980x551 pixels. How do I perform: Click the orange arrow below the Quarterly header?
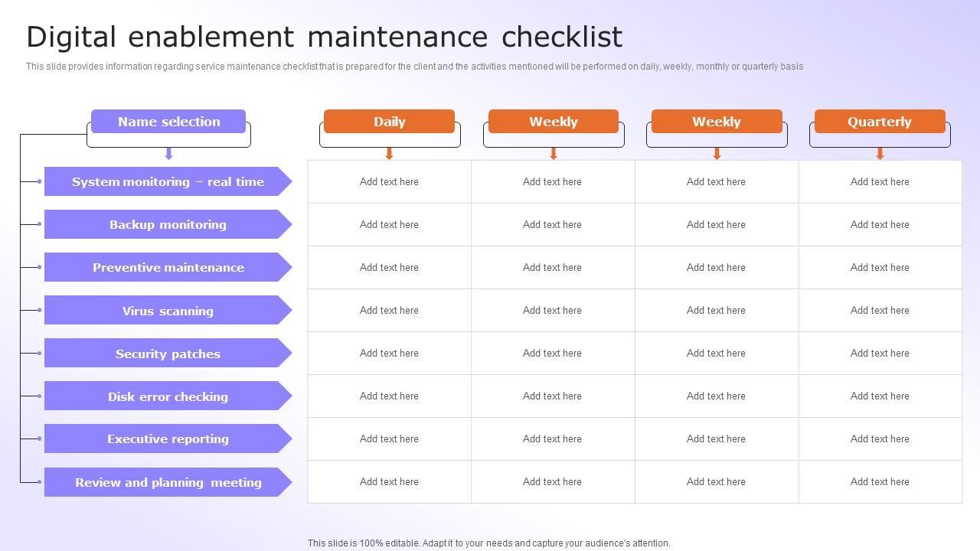[x=880, y=153]
